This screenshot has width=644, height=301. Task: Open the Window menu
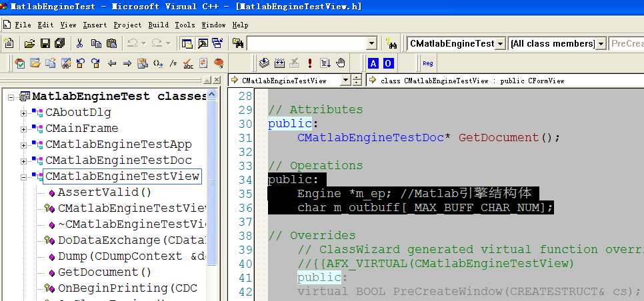(x=213, y=25)
